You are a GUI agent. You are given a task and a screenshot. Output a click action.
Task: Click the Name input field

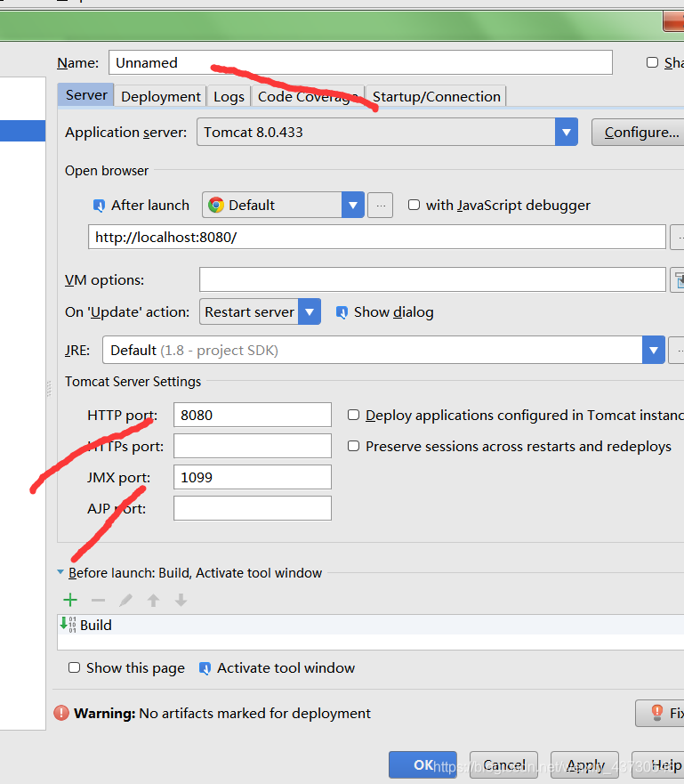click(360, 62)
